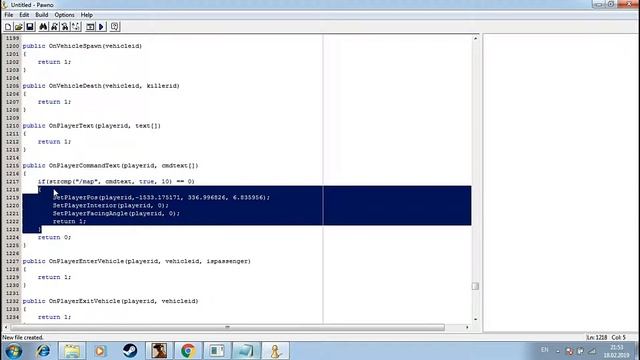Create a new file via toolbar icon
This screenshot has height=360, width=640.
[8, 27]
